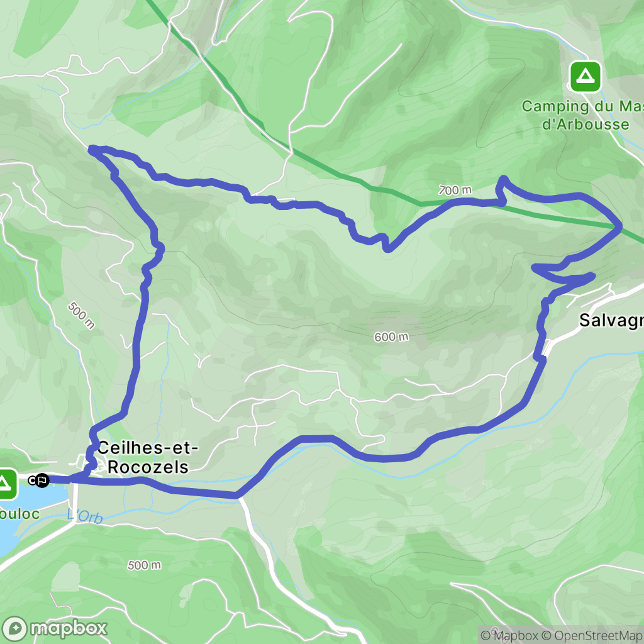Click the Camping du Mas d'Arbousse campsite icon
Image resolution: width=644 pixels, height=644 pixels.
(x=586, y=76)
